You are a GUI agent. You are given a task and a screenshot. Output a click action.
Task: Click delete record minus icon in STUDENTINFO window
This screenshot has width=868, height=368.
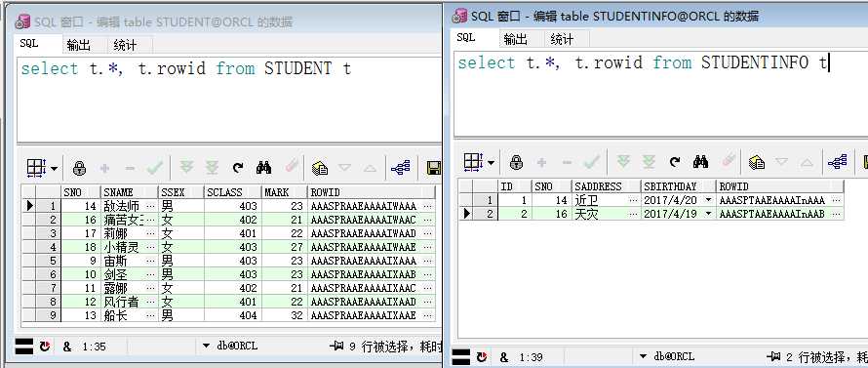click(x=567, y=162)
